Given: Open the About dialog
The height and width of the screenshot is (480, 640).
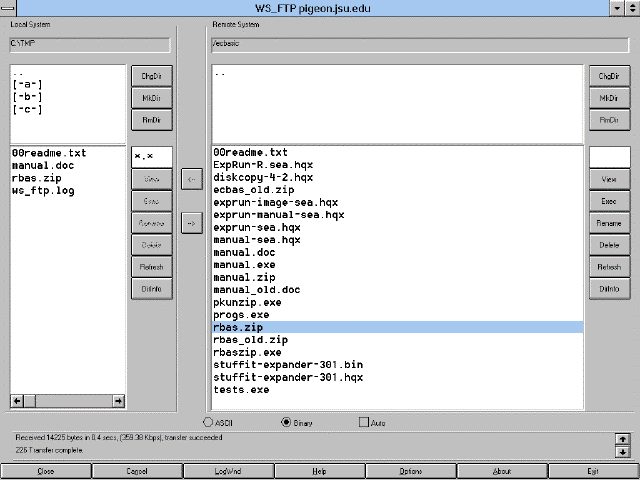Looking at the screenshot, I should pos(502,471).
